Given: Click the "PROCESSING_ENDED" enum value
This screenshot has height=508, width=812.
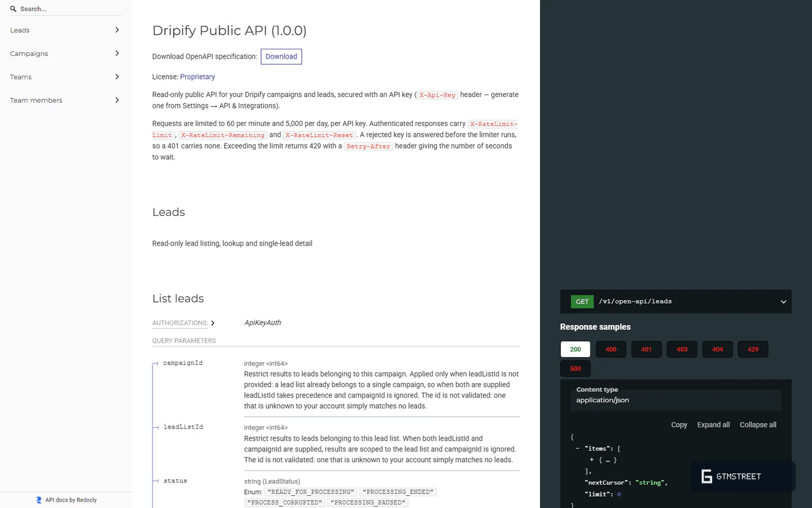Looking at the screenshot, I should pyautogui.click(x=397, y=492).
